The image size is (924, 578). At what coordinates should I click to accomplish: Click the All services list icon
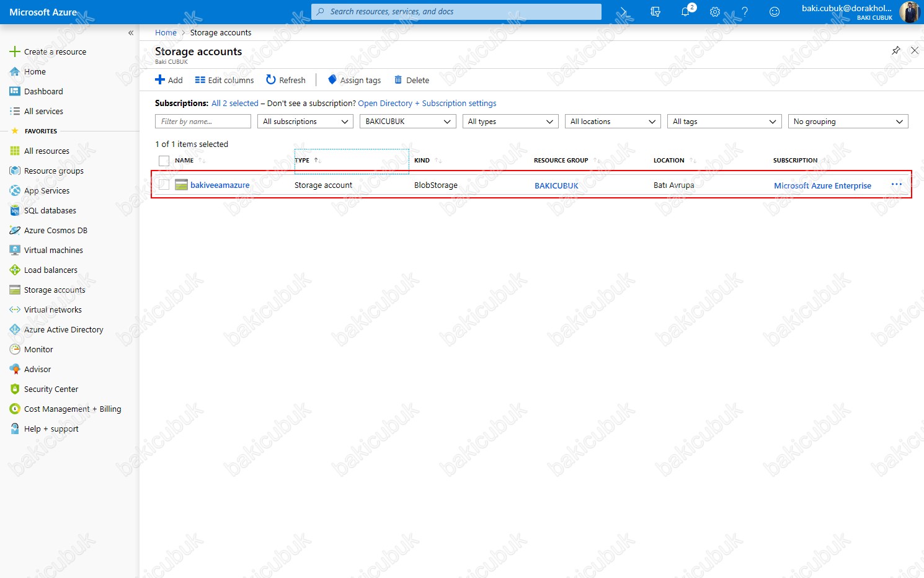(15, 111)
